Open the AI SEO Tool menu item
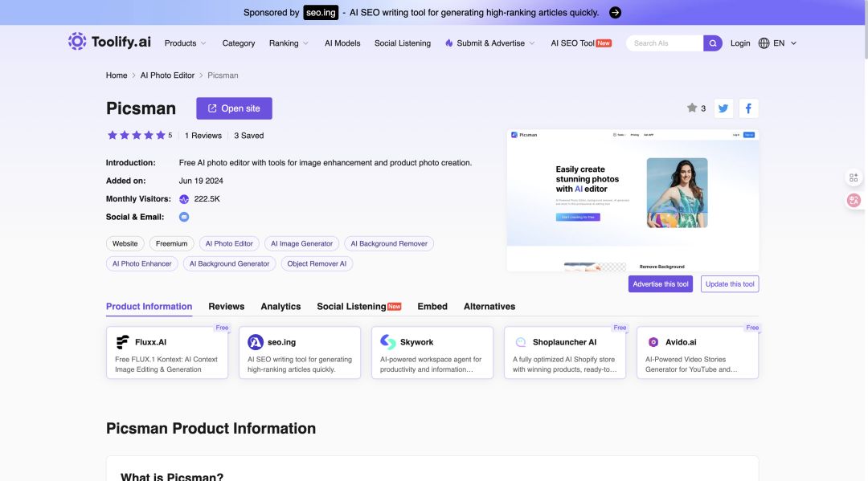Viewport: 868px width, 481px height. [x=581, y=43]
